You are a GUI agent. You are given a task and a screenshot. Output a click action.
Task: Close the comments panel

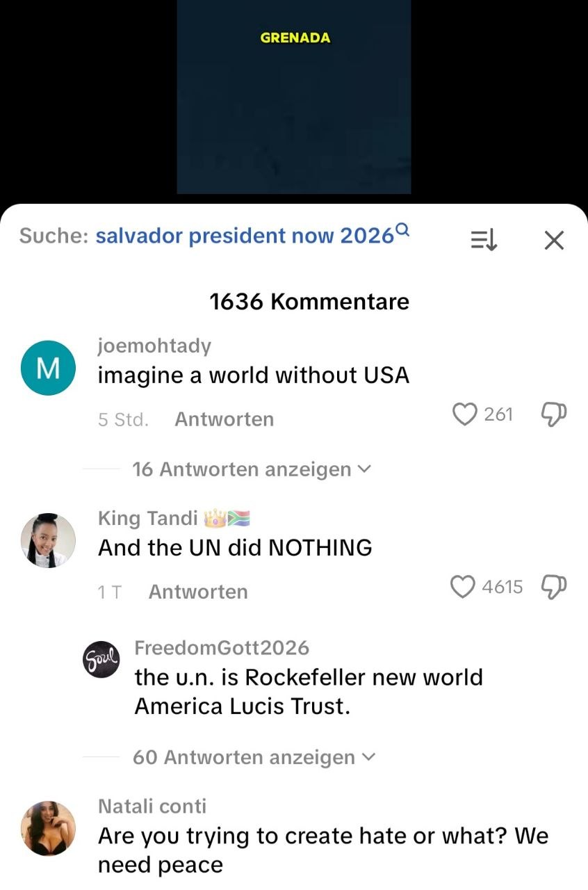pos(554,240)
